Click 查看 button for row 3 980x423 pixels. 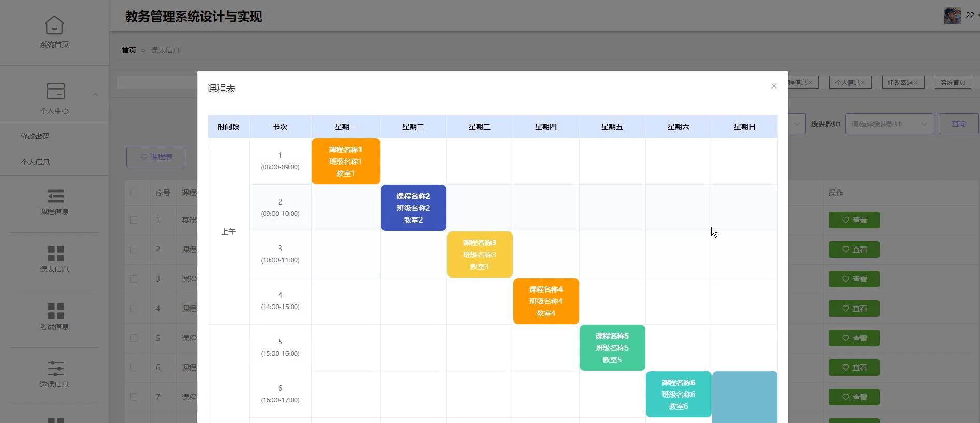[854, 279]
